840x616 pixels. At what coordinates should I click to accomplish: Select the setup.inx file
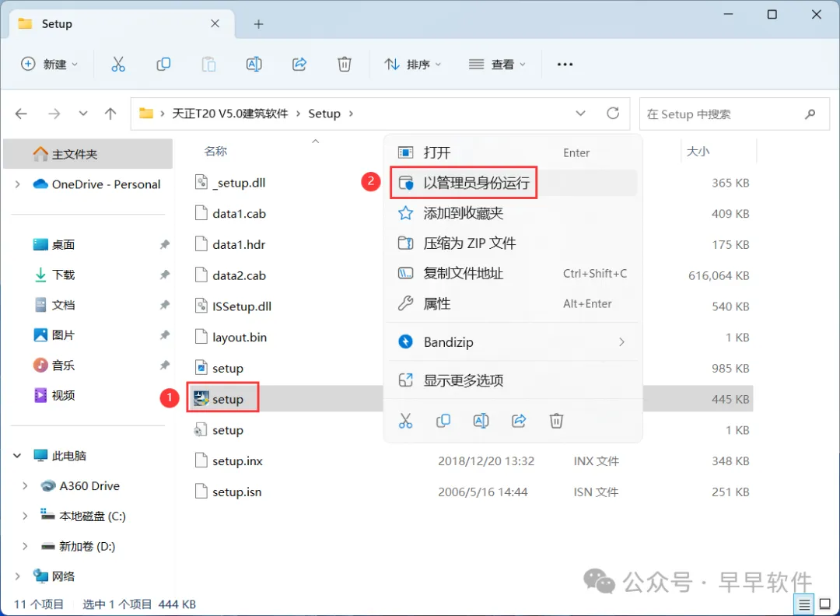point(229,461)
